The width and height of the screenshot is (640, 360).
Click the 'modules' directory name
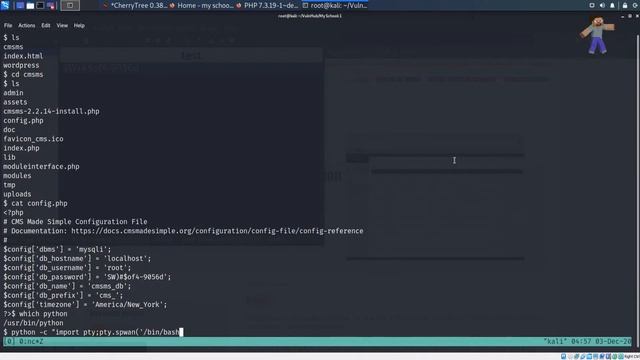point(17,176)
